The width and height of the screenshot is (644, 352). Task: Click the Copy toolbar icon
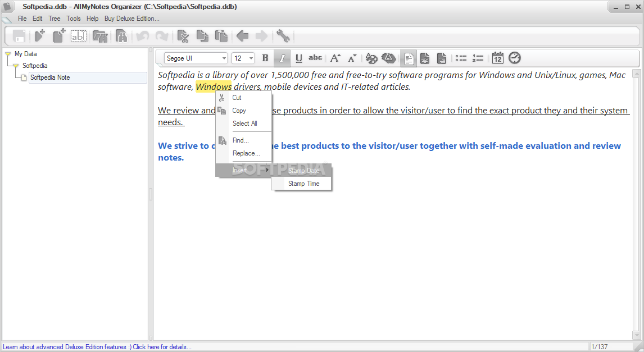[x=202, y=36]
